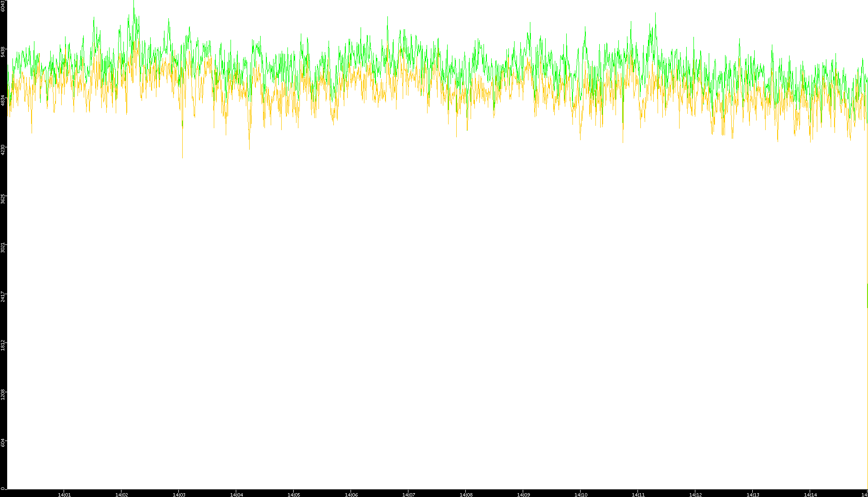Click the 14:11 time label
Viewport: 868px width, 497px height.
pos(638,495)
